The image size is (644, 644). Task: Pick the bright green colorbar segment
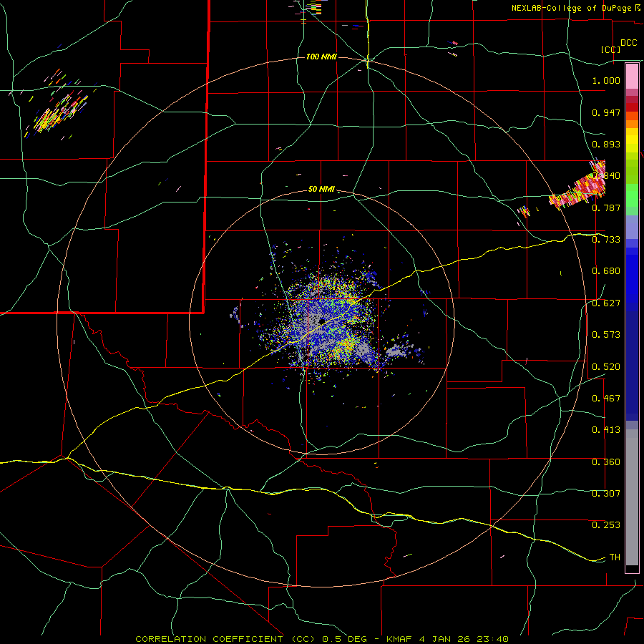(x=632, y=195)
